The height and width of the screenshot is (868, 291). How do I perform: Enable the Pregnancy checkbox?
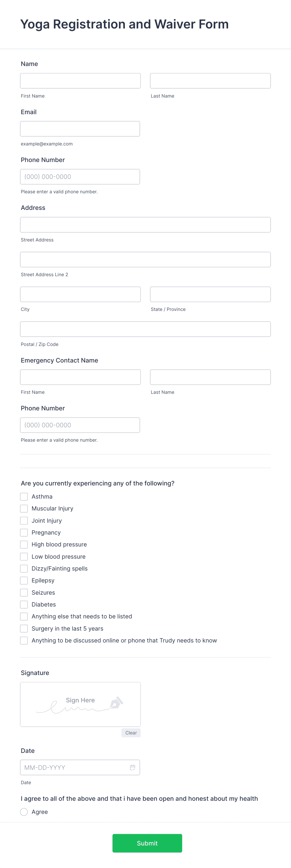click(23, 532)
